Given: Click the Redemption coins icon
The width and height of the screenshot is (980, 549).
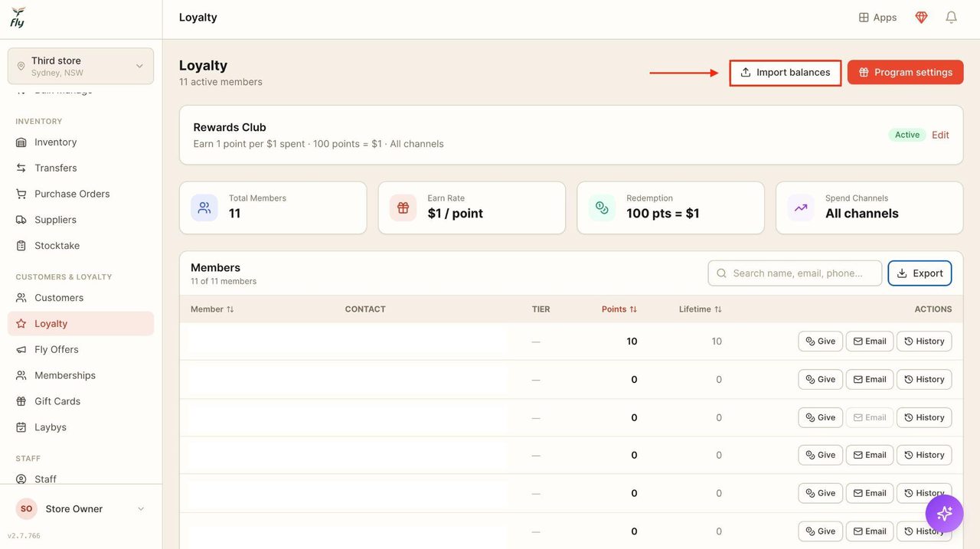Looking at the screenshot, I should point(602,208).
